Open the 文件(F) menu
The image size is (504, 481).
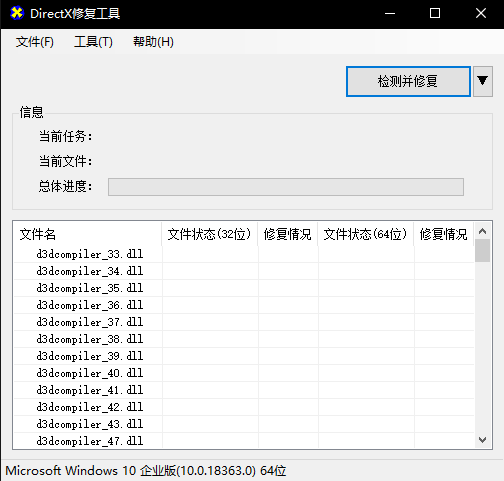[35, 42]
